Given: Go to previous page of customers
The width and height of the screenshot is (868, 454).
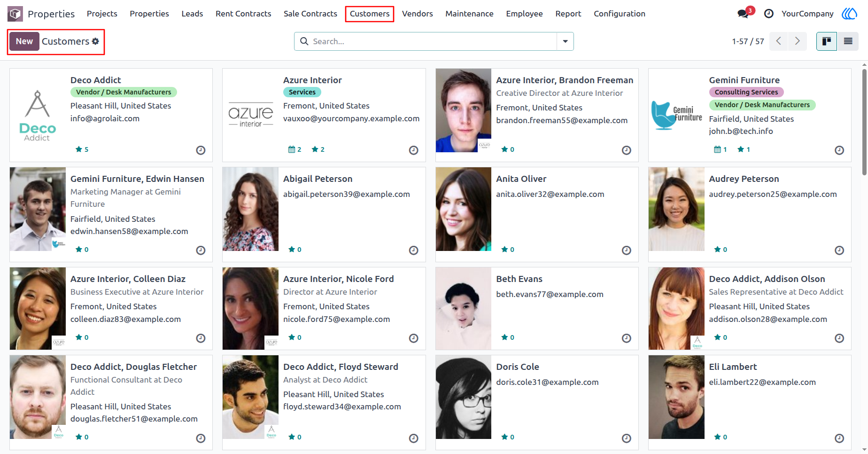Looking at the screenshot, I should coord(779,41).
